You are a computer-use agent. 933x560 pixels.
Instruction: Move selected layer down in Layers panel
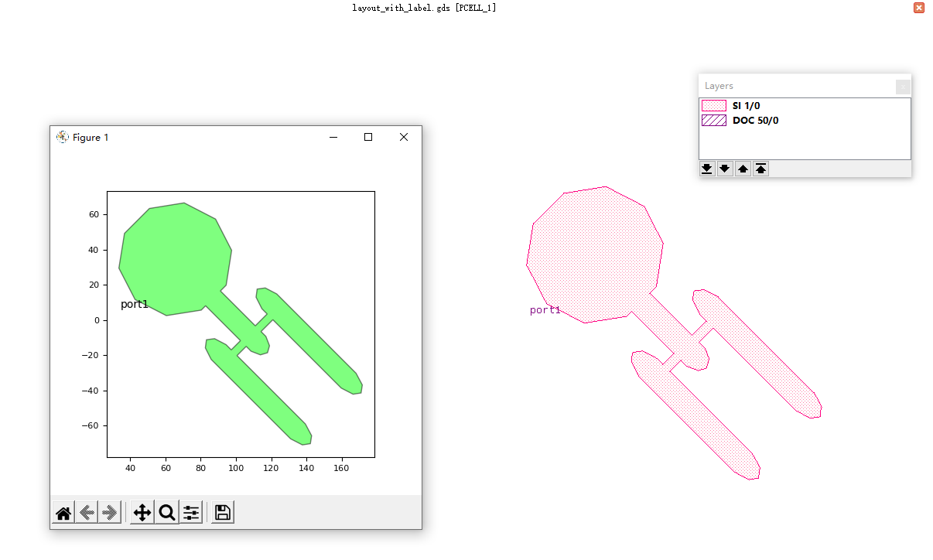[725, 169]
